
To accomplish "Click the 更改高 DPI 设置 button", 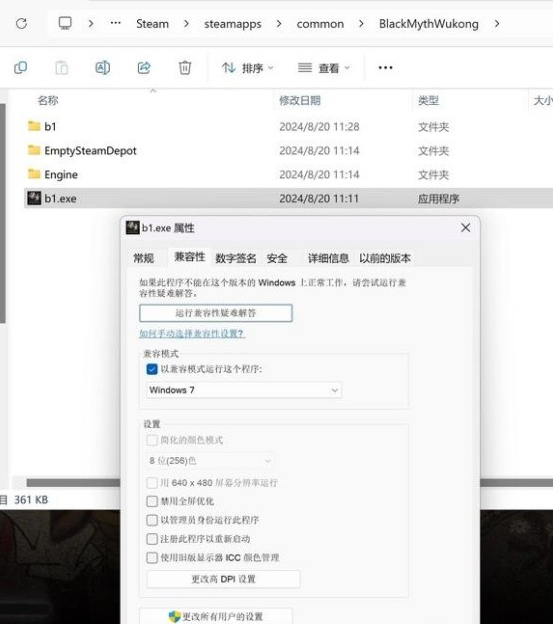I will (224, 579).
